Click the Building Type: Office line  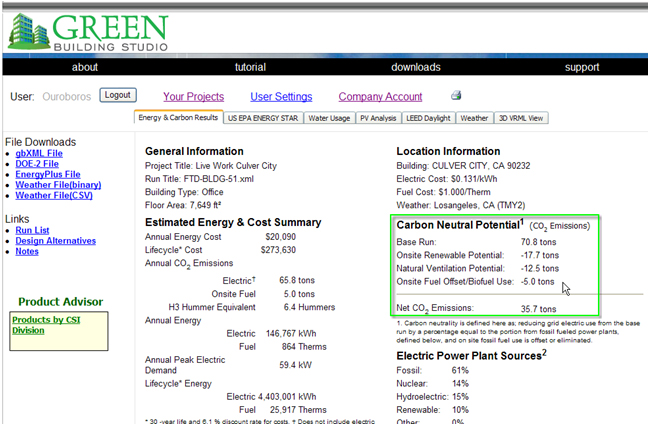[x=184, y=192]
